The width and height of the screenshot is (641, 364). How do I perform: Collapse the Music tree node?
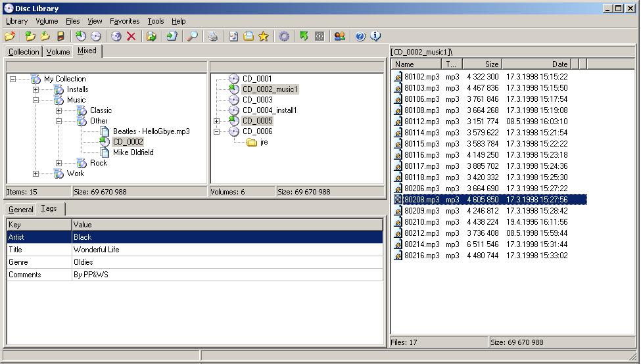36,100
